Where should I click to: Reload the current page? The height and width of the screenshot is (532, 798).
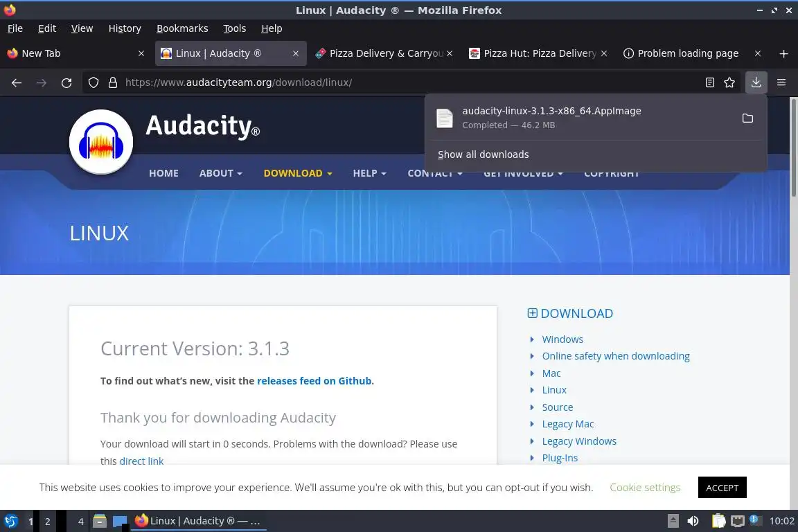(66, 82)
